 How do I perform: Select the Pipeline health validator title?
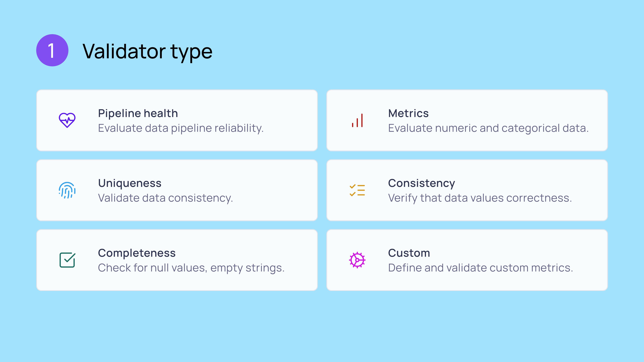click(138, 113)
